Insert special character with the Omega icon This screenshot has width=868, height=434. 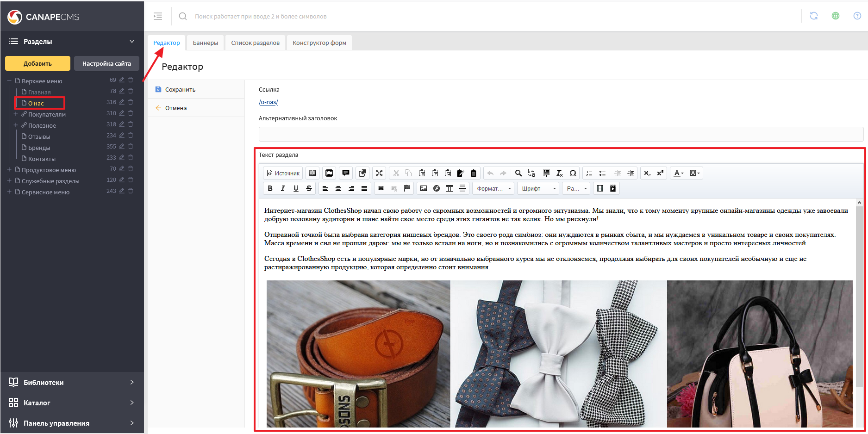[573, 173]
